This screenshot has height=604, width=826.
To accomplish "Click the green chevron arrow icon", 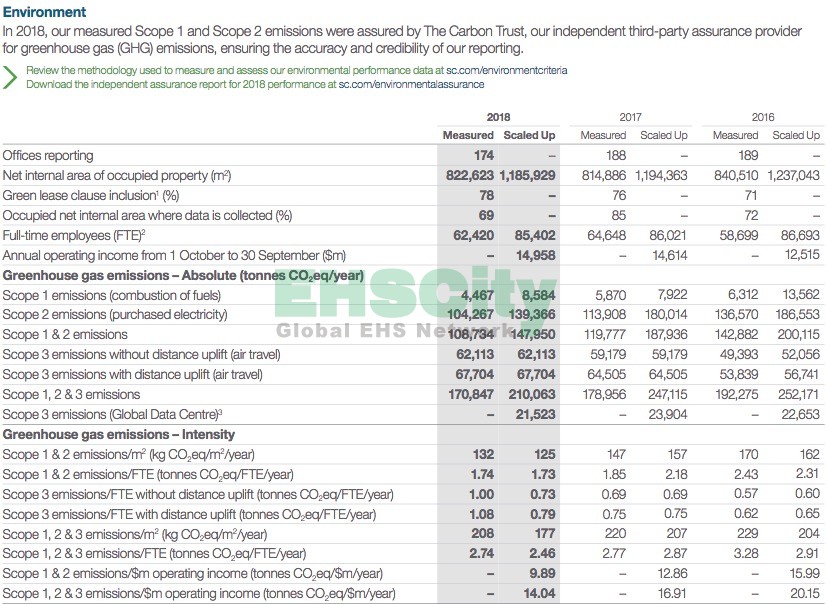I will coord(10,77).
